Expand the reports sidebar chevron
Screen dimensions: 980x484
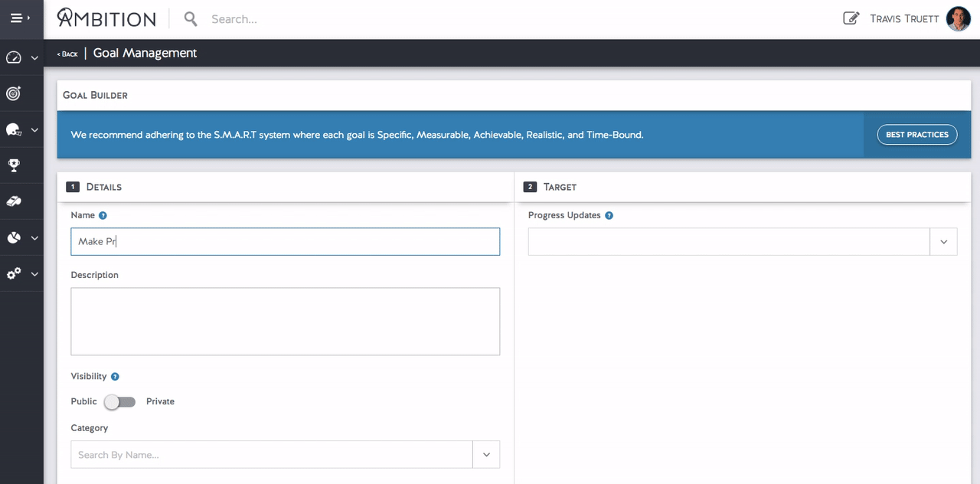34,238
